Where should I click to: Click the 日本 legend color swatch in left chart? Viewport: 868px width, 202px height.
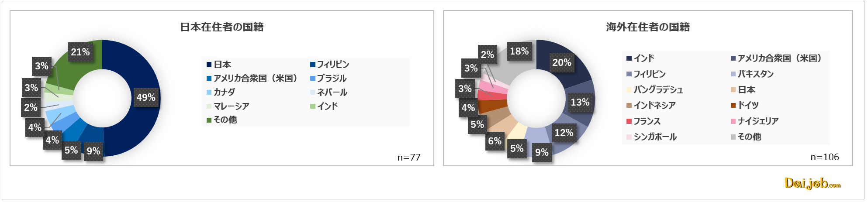(x=209, y=65)
